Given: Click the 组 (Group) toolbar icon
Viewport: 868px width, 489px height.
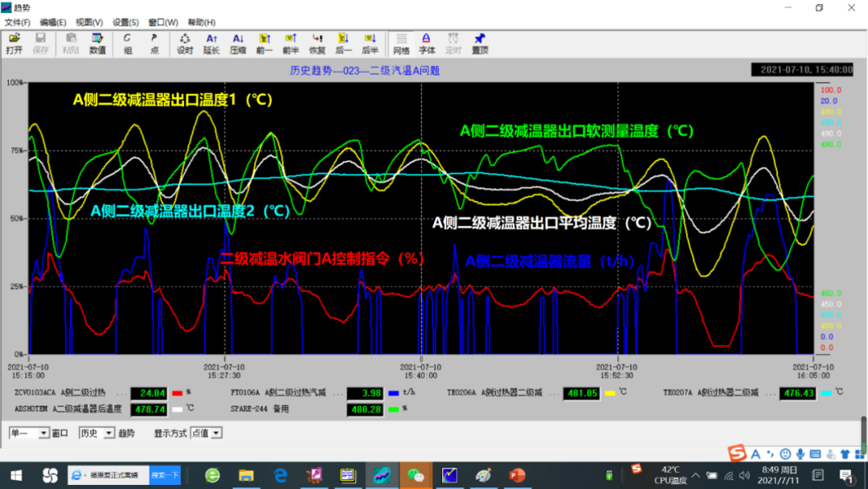Looking at the screenshot, I should click(x=127, y=43).
